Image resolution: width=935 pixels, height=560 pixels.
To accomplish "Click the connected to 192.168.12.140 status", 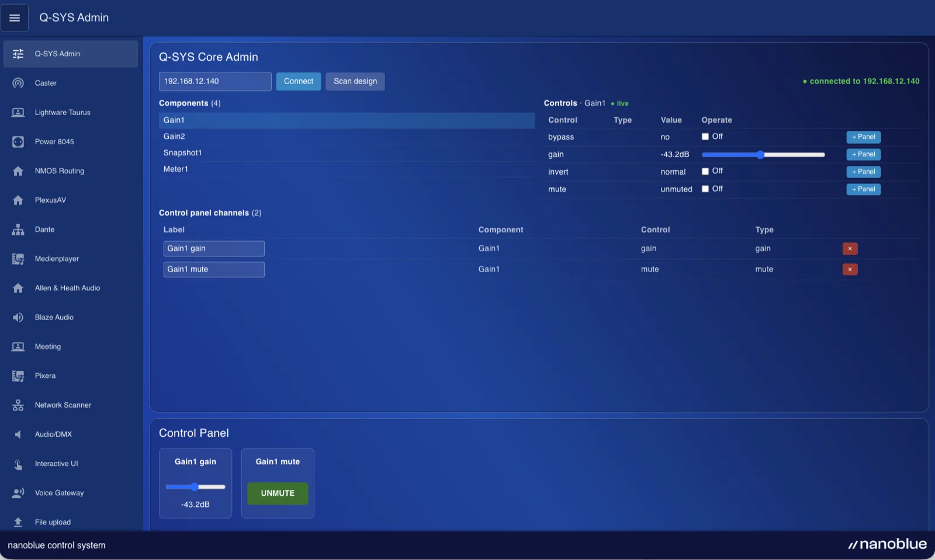I will [861, 81].
